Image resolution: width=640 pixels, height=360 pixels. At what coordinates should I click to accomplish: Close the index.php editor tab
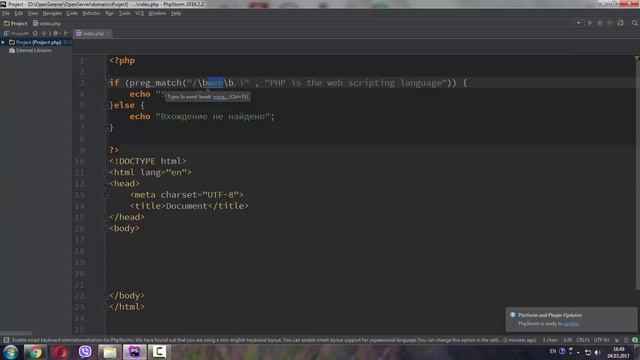click(x=108, y=33)
